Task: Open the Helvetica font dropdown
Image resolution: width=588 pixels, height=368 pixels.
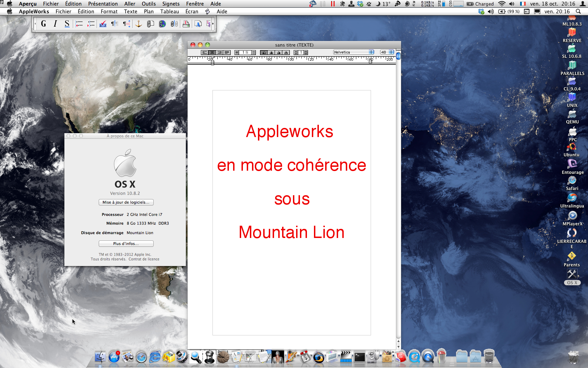Action: [x=353, y=52]
